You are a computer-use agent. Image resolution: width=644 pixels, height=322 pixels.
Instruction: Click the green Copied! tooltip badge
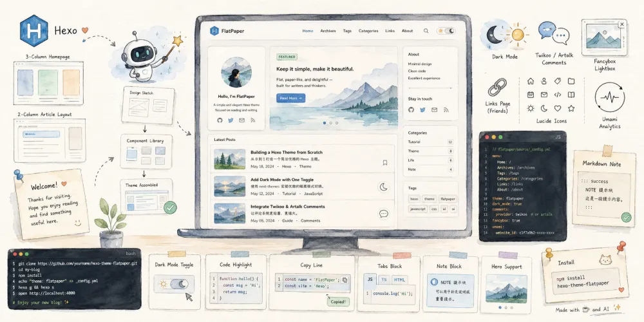pos(337,302)
